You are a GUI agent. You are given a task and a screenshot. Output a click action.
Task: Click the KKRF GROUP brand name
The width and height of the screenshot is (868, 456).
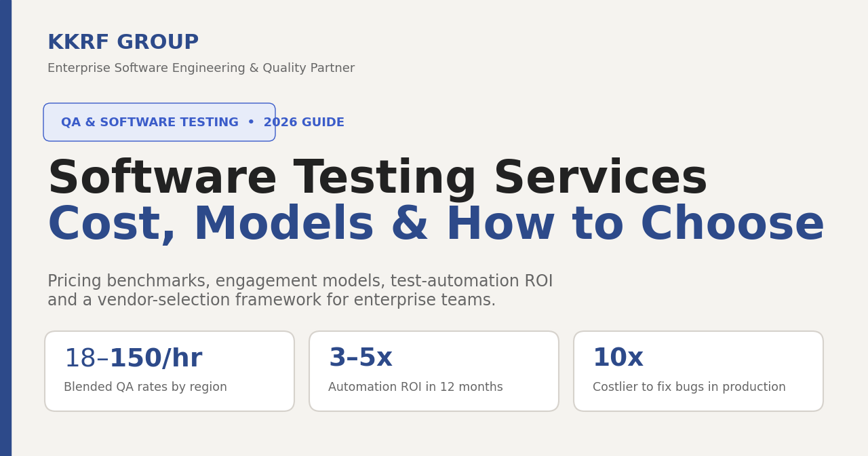[123, 43]
